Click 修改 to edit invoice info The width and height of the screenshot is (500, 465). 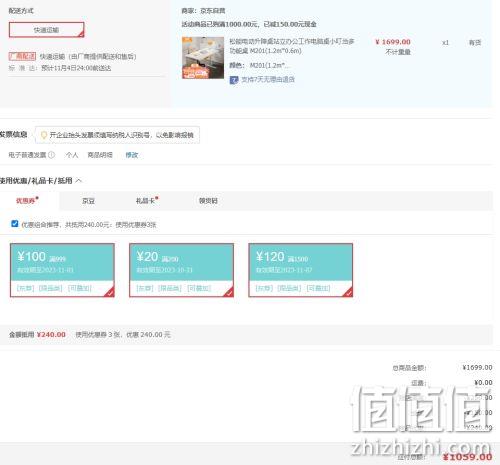131,155
